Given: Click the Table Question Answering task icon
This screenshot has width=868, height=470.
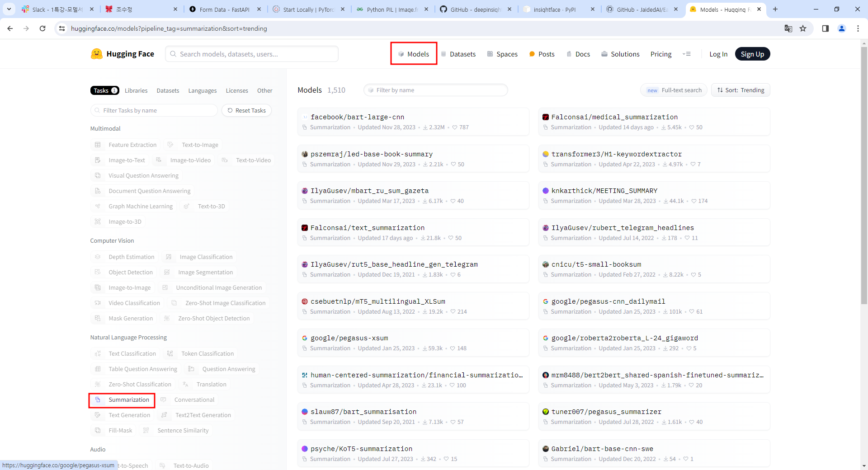Looking at the screenshot, I should [98, 369].
